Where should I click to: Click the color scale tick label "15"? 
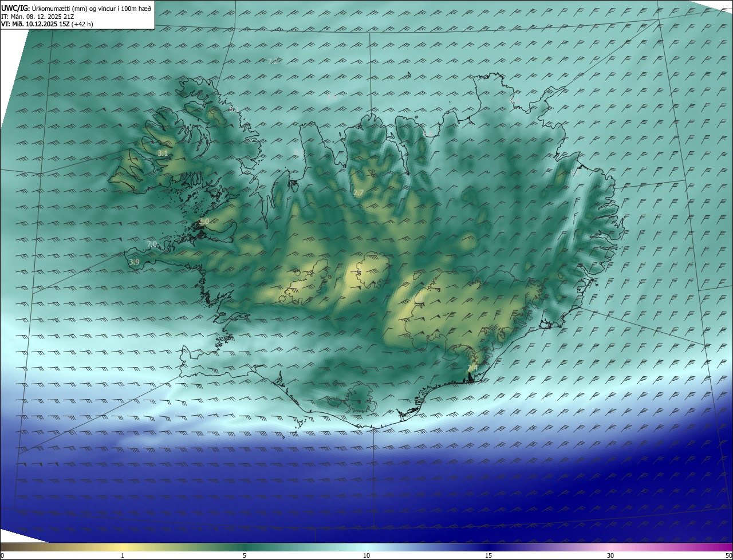coord(488,555)
